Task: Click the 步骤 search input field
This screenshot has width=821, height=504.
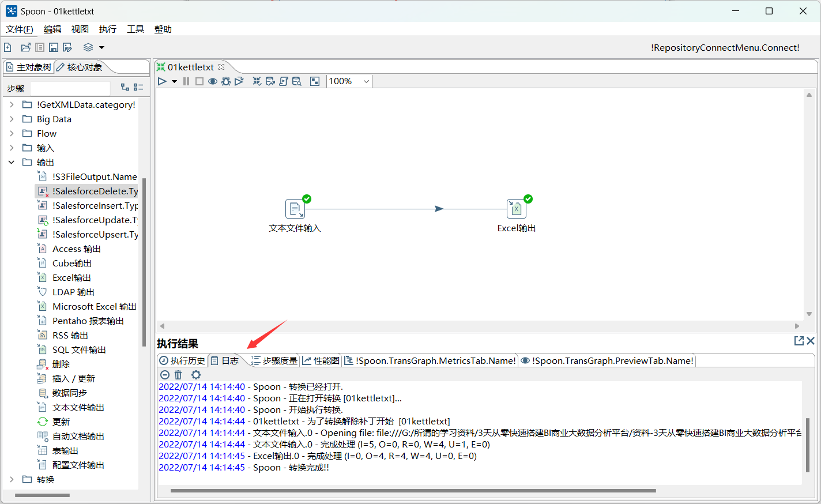Action: (70, 88)
